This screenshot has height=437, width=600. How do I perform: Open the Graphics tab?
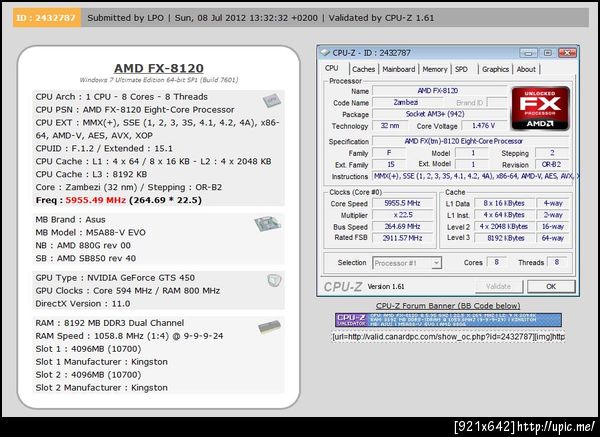(x=495, y=69)
